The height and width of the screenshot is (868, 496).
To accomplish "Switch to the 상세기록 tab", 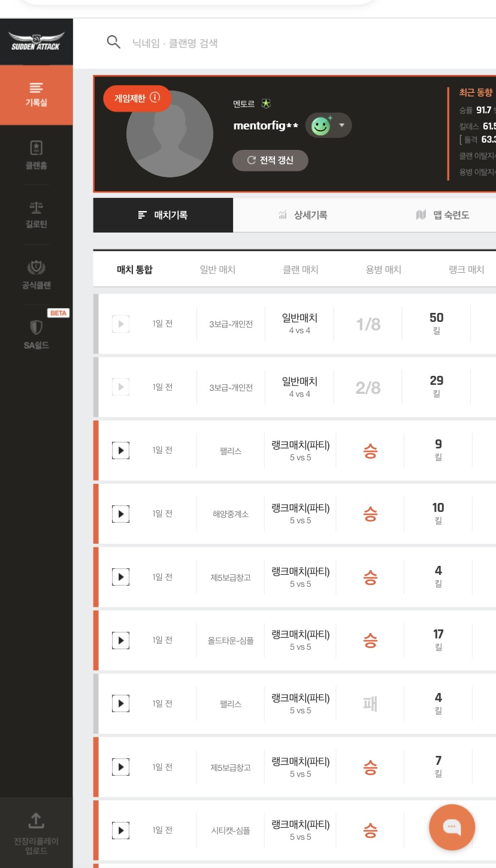I will tap(303, 215).
